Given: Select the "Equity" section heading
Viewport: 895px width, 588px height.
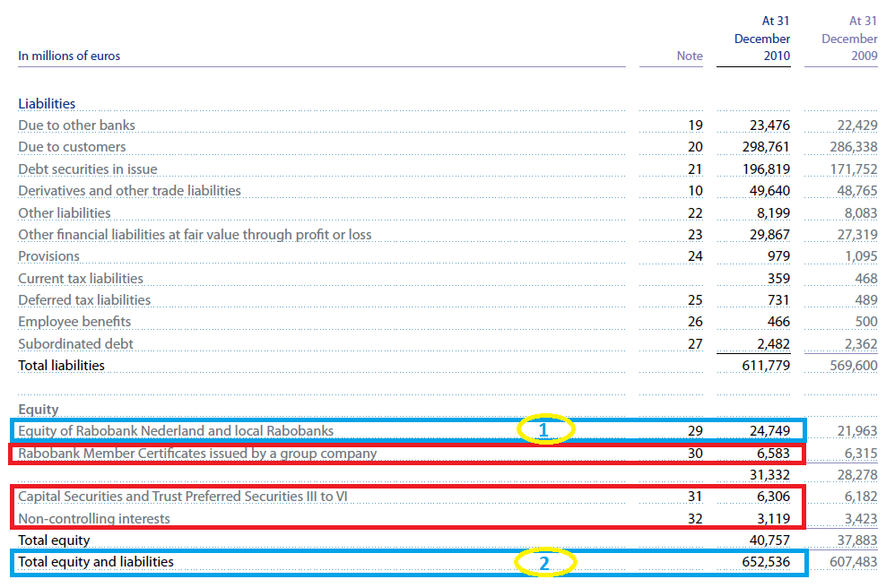Looking at the screenshot, I should coord(39,410).
